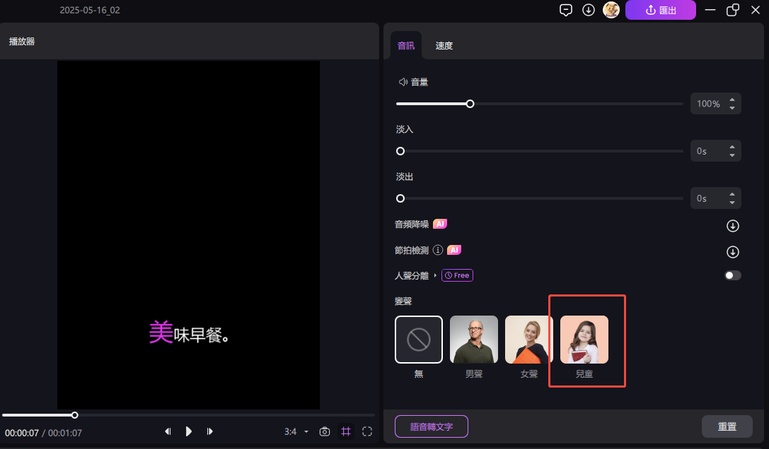Click the AI badge next to 音頻降噪
769x449 pixels.
point(440,224)
